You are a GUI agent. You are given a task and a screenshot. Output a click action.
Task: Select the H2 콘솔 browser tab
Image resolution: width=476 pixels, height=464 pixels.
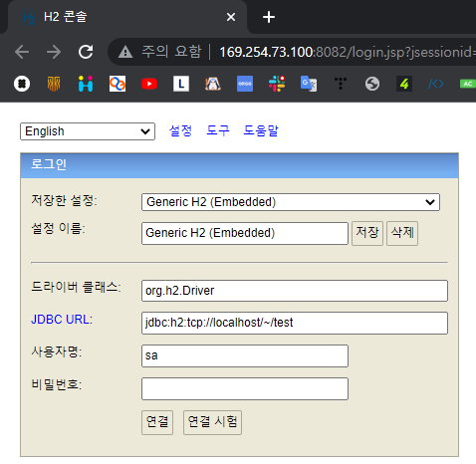[127, 17]
